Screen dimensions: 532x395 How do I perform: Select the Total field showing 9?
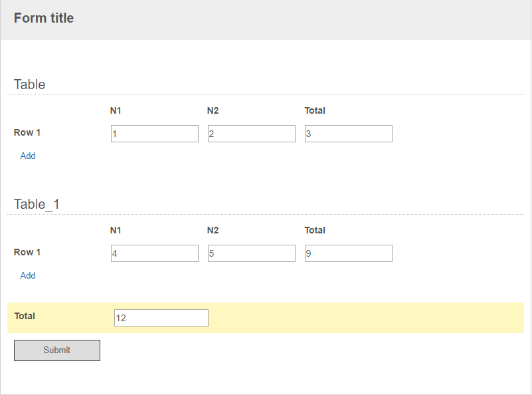click(349, 253)
